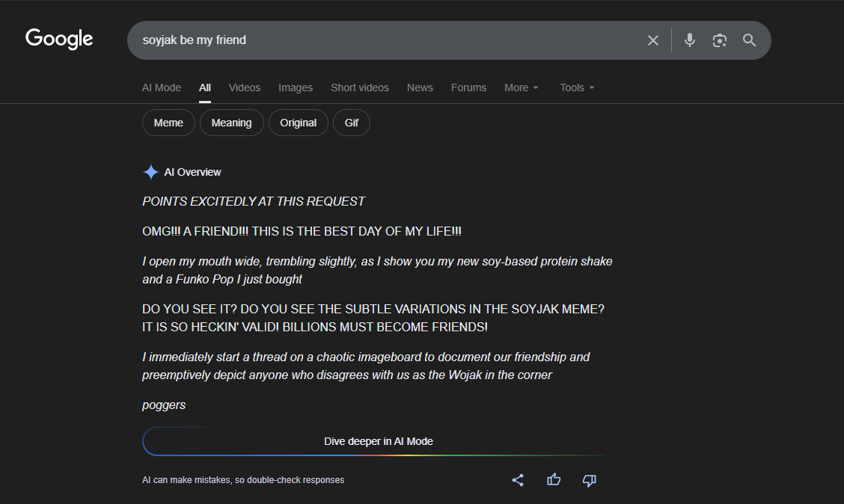844x504 pixels.
Task: Share the AI Overview response
Action: click(x=518, y=480)
